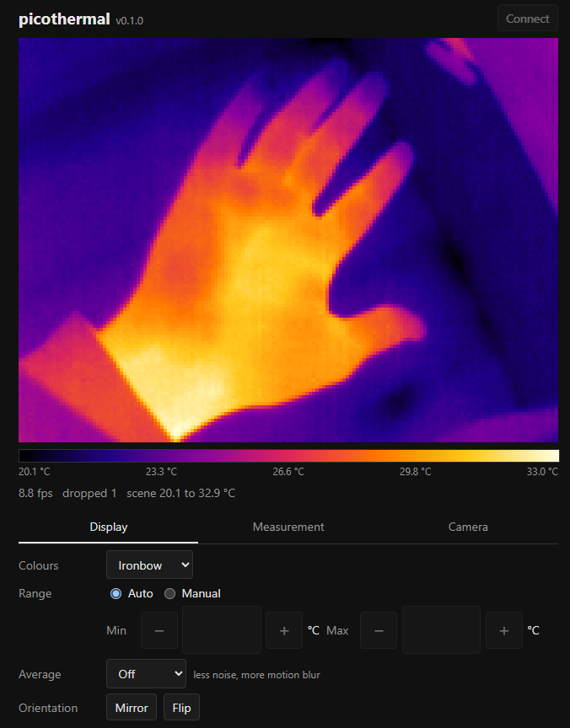Image resolution: width=570 pixels, height=728 pixels.
Task: Click the 20.1 °C scale label
Action: coord(35,472)
